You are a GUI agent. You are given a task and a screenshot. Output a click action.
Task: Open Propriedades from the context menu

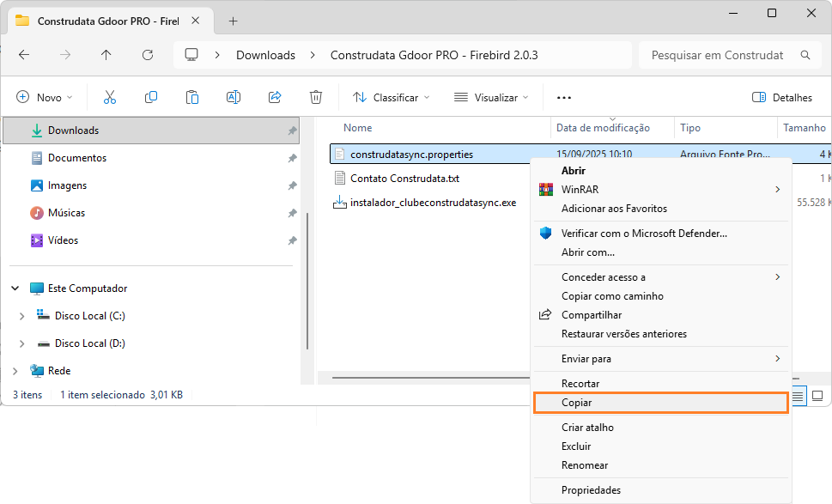coord(661,490)
